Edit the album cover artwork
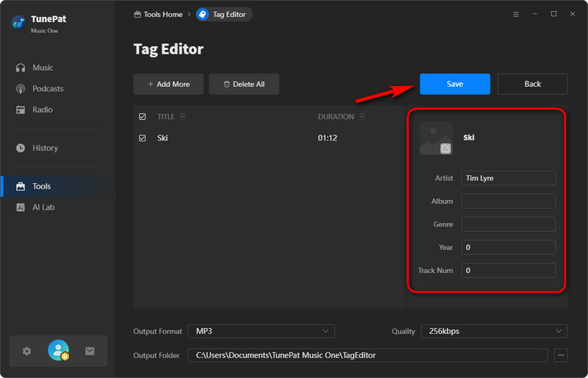This screenshot has width=588, height=378. point(436,138)
